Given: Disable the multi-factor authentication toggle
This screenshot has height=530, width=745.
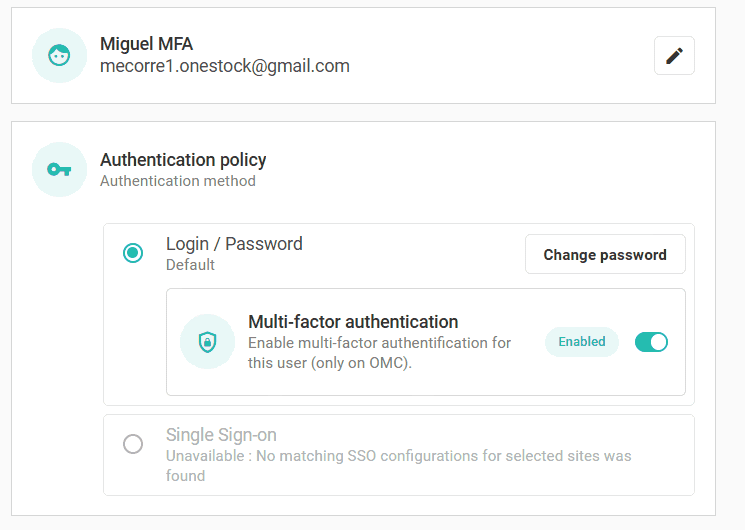Looking at the screenshot, I should coord(651,342).
